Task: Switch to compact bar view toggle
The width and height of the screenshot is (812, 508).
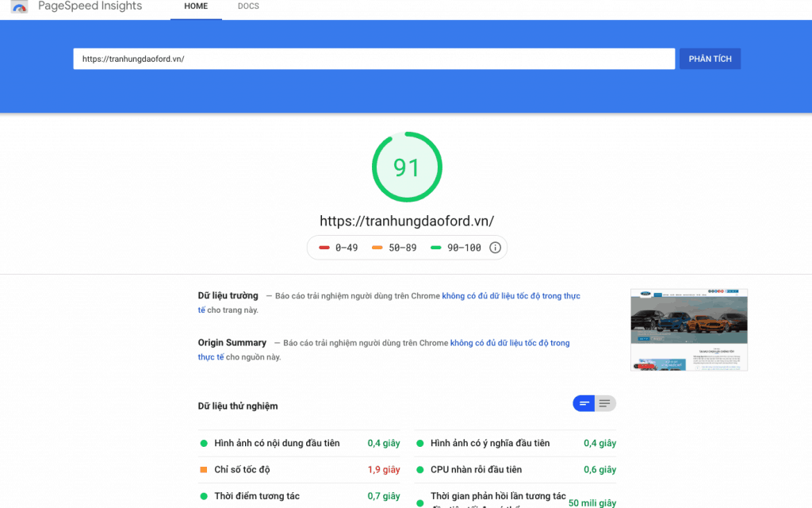Action: pyautogui.click(x=584, y=403)
